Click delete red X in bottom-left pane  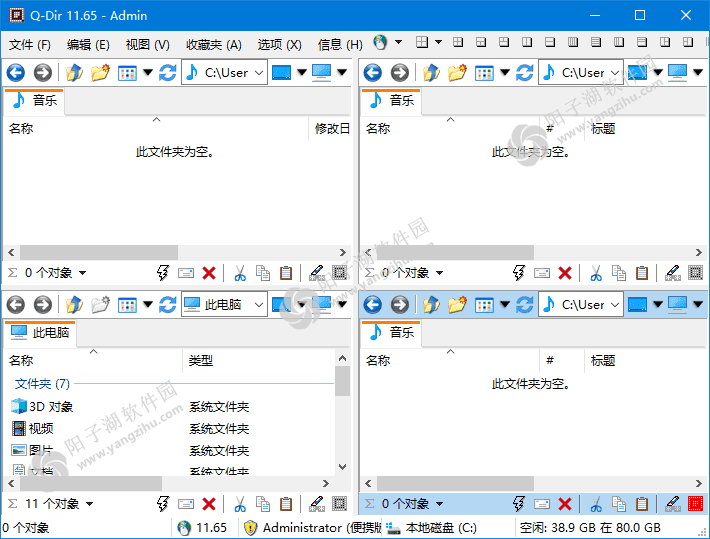tap(209, 504)
